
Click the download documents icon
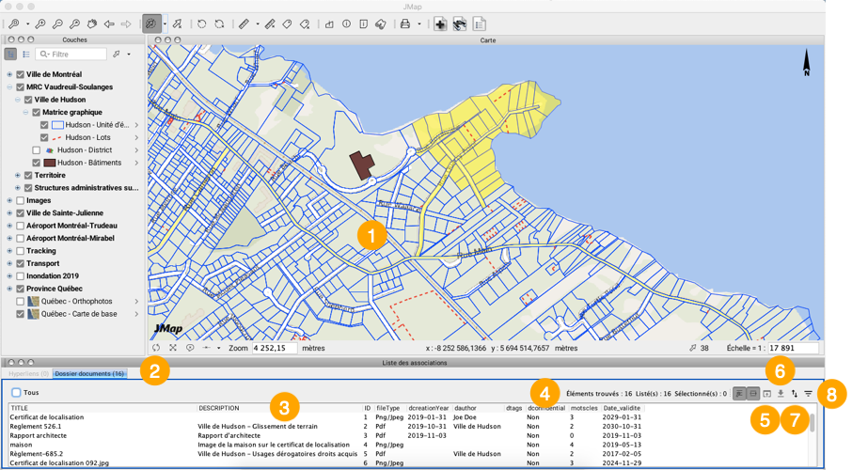coord(781,394)
